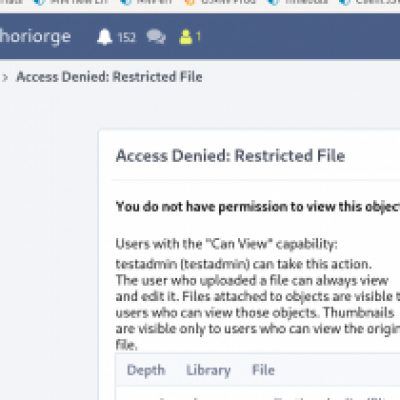
Task: Open the notifications bell icon
Action: click(105, 37)
